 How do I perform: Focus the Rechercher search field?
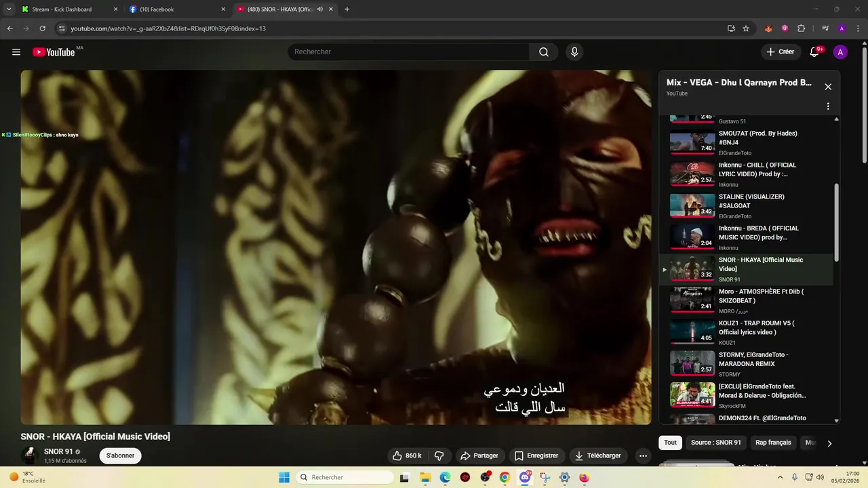click(409, 52)
